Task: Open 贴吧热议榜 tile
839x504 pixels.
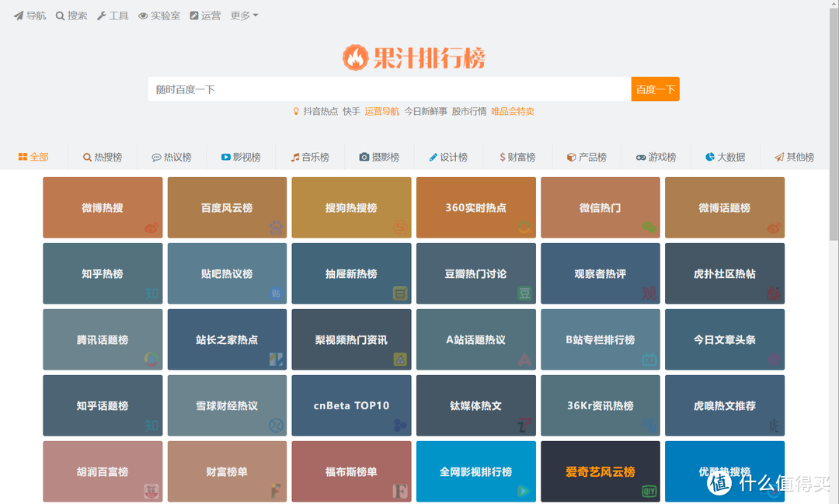Action: click(x=227, y=273)
